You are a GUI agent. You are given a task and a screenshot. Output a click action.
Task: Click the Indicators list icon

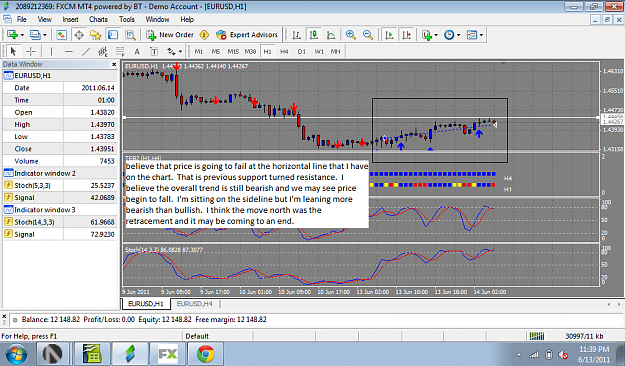point(427,35)
